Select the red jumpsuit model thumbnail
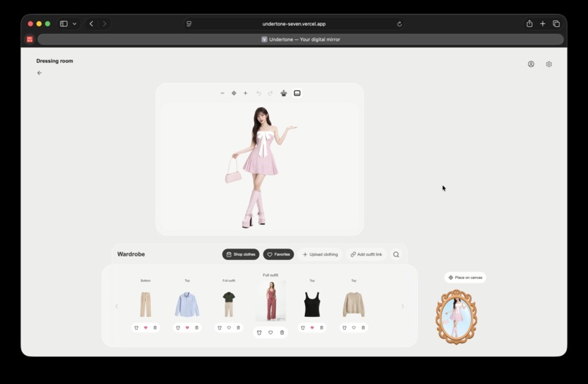The image size is (588, 384). (x=271, y=301)
